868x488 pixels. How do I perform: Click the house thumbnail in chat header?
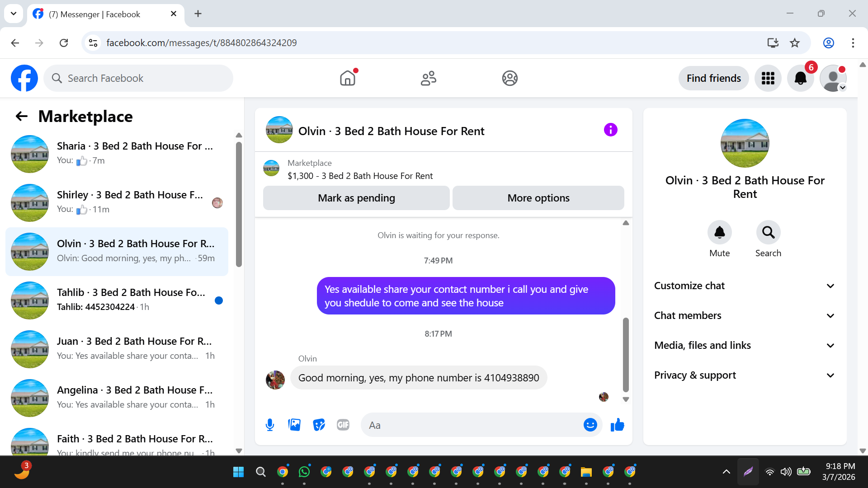[279, 130]
